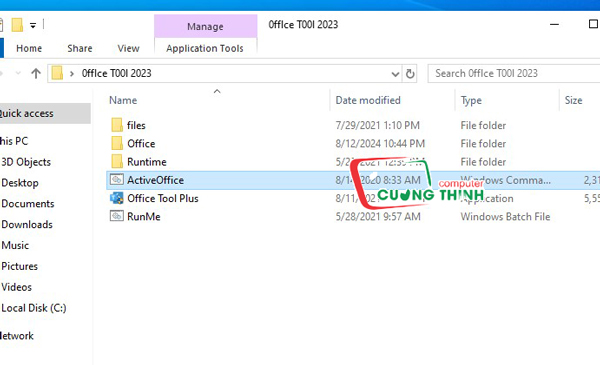Image resolution: width=600 pixels, height=365 pixels.
Task: Select the file name "files"
Action: point(136,125)
